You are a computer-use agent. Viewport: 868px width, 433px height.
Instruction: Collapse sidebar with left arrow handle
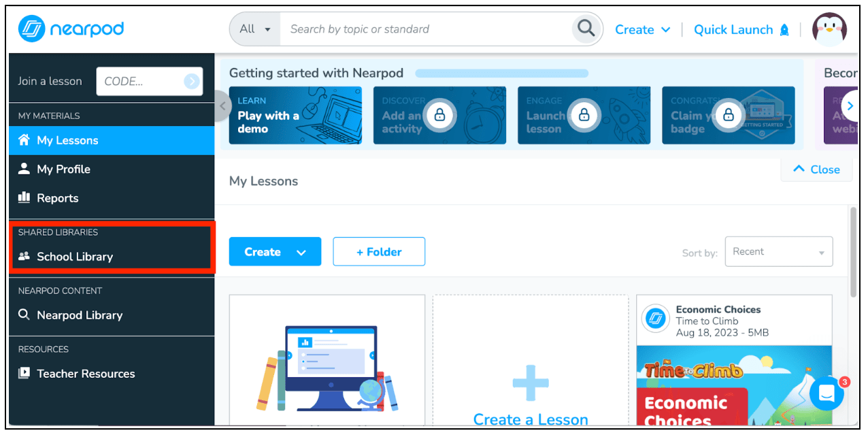point(222,106)
